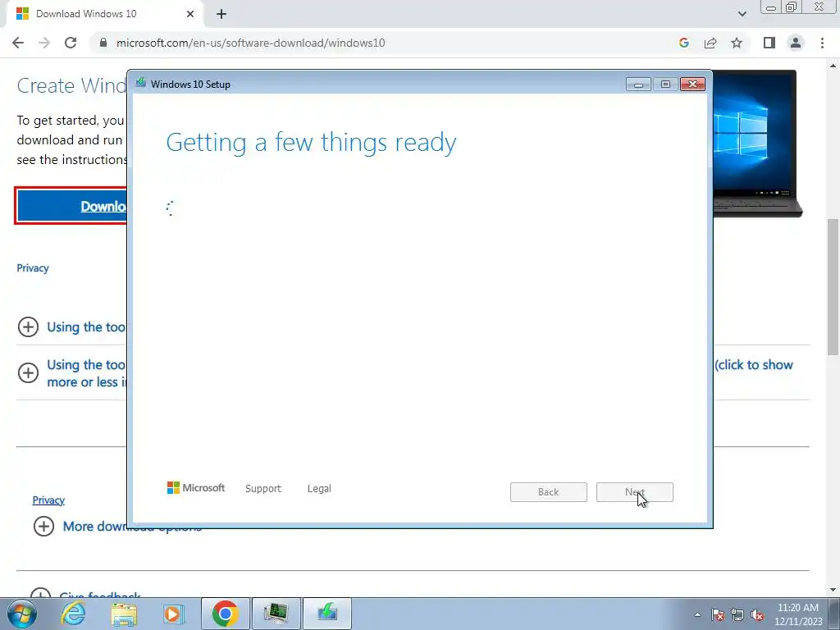
Task: Open Privacy link below download button
Action: tap(33, 268)
